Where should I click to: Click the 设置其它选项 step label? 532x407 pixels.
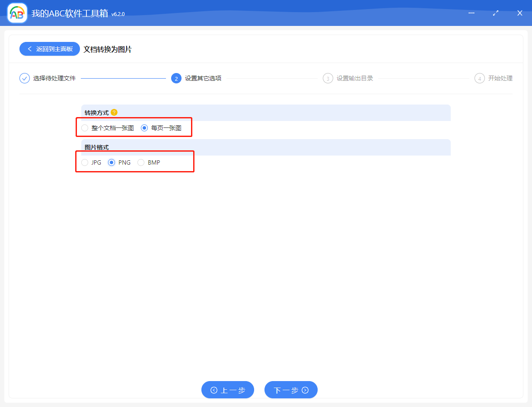(203, 78)
